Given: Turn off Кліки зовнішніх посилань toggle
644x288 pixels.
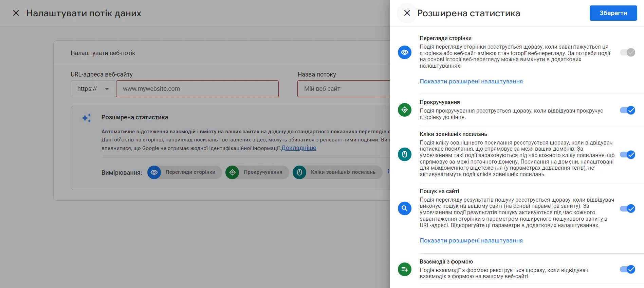Looking at the screenshot, I should [627, 155].
